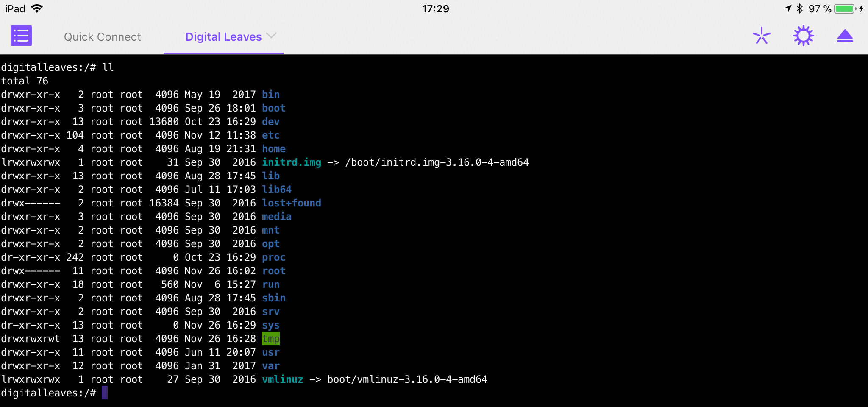The image size is (868, 407).
Task: Tap the eject disconnect icon
Action: click(x=845, y=36)
